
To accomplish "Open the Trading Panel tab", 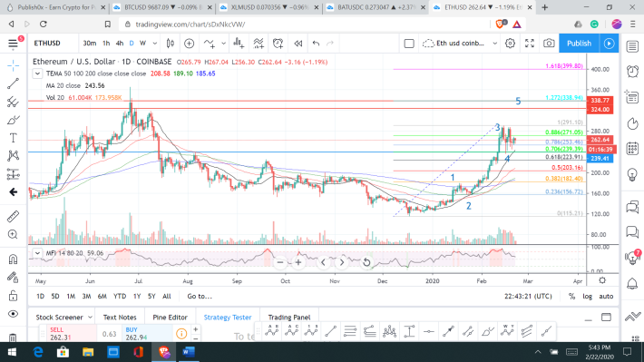I will (x=289, y=318).
